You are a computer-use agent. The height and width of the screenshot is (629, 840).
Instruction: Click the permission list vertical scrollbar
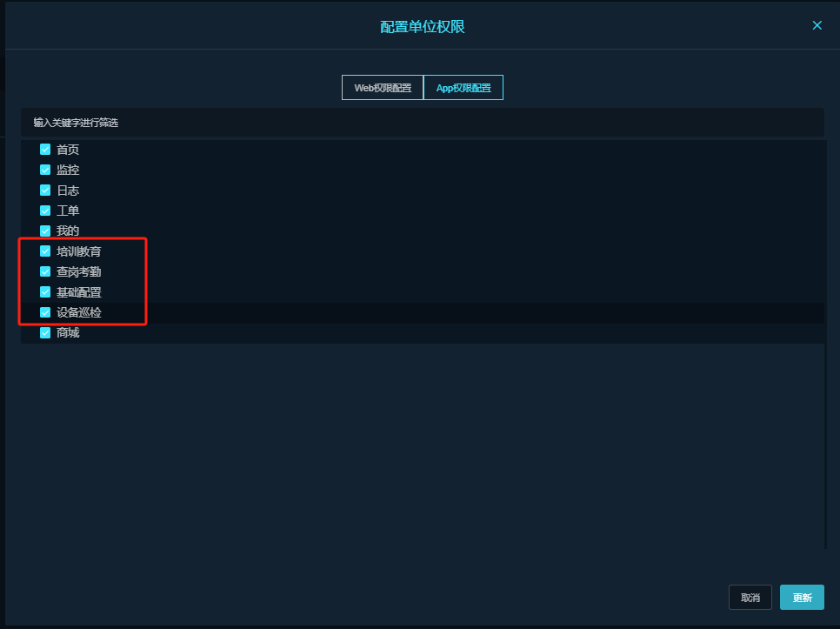click(825, 344)
